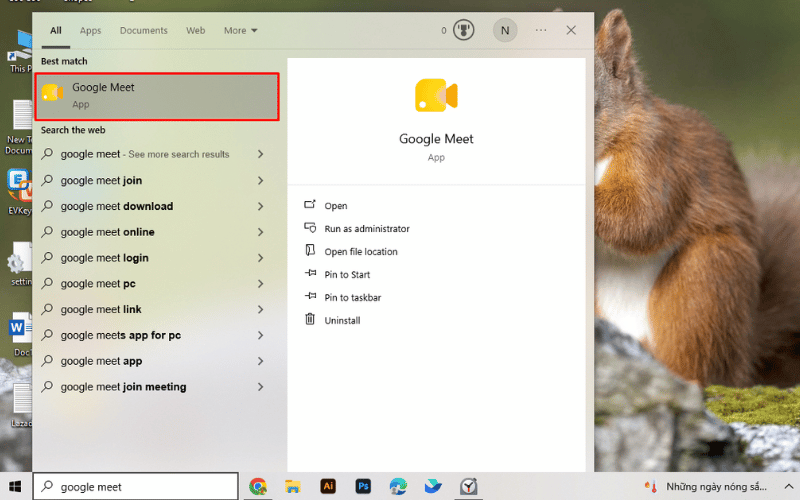Click the search icon in taskbar search box
Image resolution: width=800 pixels, height=500 pixels.
coord(47,486)
